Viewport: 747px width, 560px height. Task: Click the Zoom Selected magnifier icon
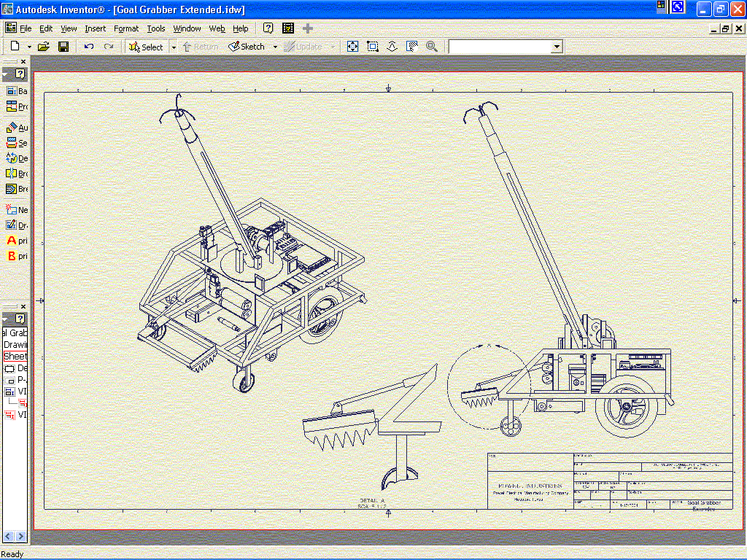432,46
